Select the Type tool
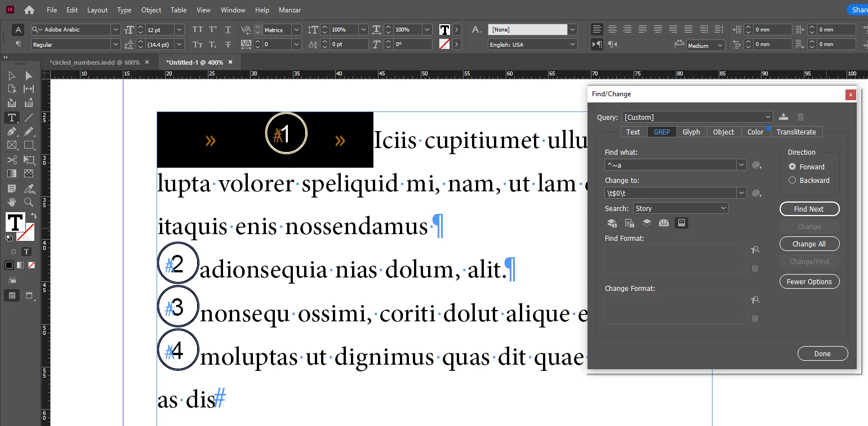 click(x=11, y=118)
